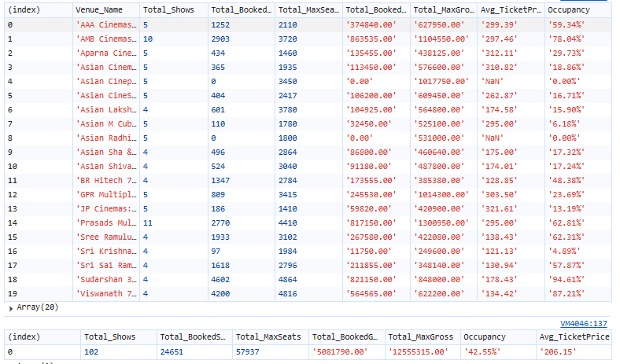Viewport: 620px width, 364px height.
Task: Click average ticket price '321.61'
Action: pyautogui.click(x=499, y=208)
